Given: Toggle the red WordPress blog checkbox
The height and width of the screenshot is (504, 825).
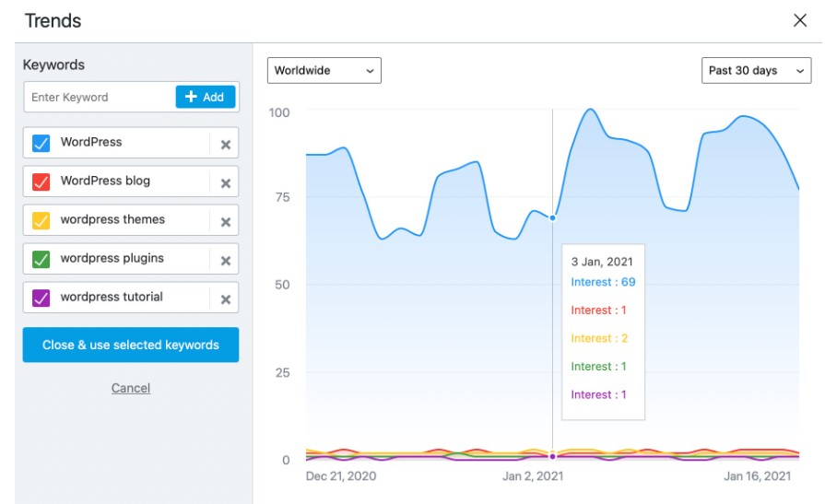Looking at the screenshot, I should (x=41, y=182).
